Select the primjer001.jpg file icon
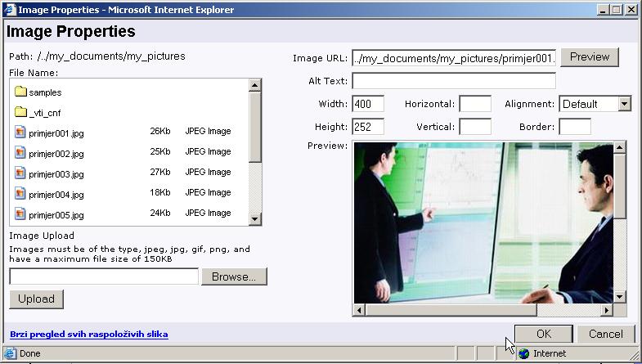Screen dimensions: 642x364 click(x=21, y=132)
